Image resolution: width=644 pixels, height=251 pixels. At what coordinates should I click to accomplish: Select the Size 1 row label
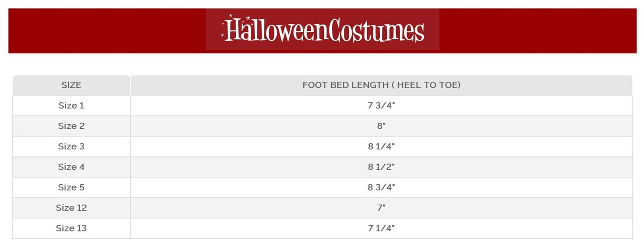tap(71, 106)
